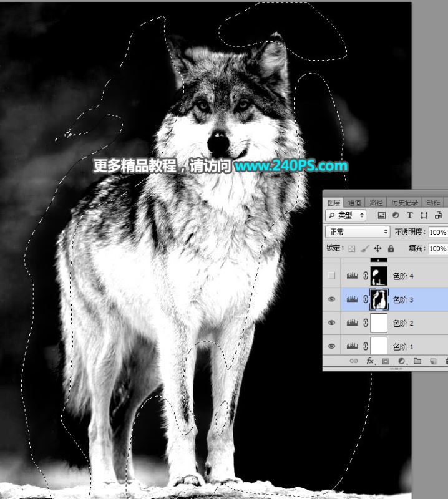Hide the 色阶 1 layer
Image resolution: width=448 pixels, height=499 pixels.
pyautogui.click(x=331, y=346)
